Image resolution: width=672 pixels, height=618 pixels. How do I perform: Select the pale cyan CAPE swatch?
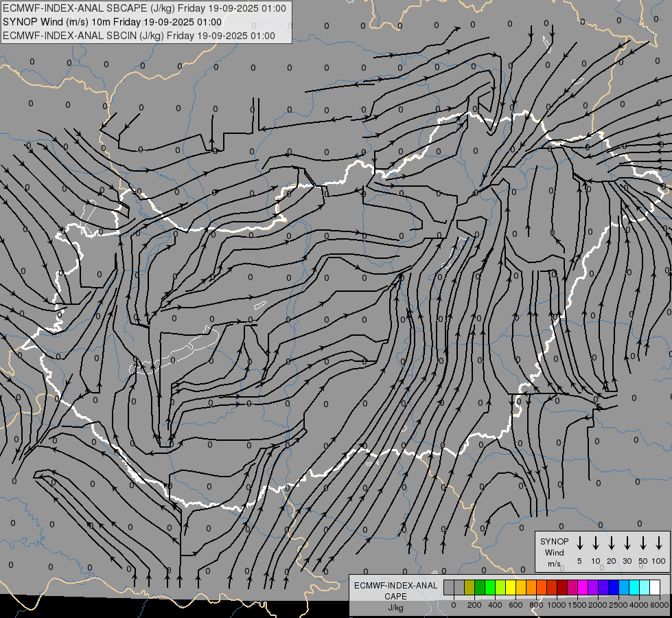[x=644, y=587]
